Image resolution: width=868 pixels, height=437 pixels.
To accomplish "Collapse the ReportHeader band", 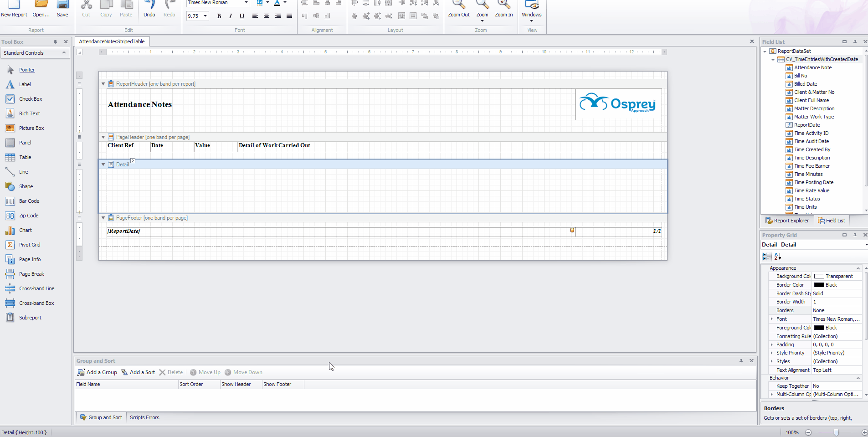I will [x=103, y=84].
